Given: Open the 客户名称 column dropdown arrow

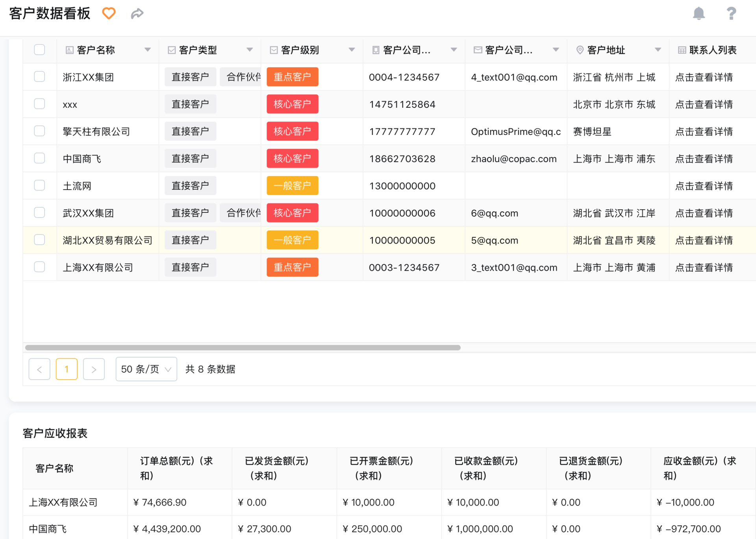Looking at the screenshot, I should 148,50.
